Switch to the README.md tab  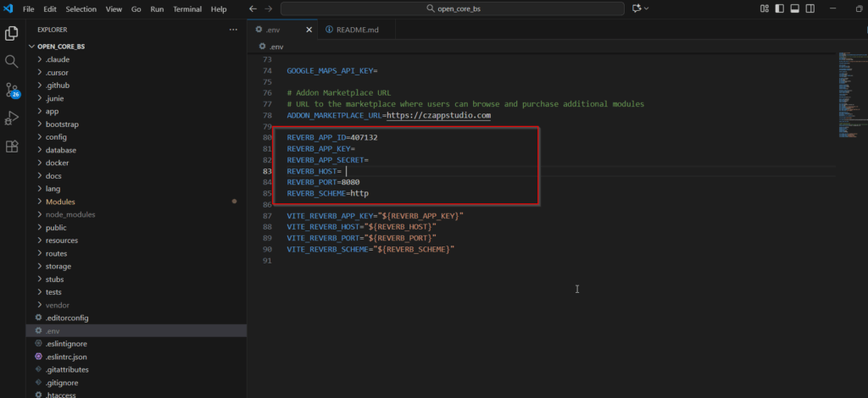[x=357, y=29]
